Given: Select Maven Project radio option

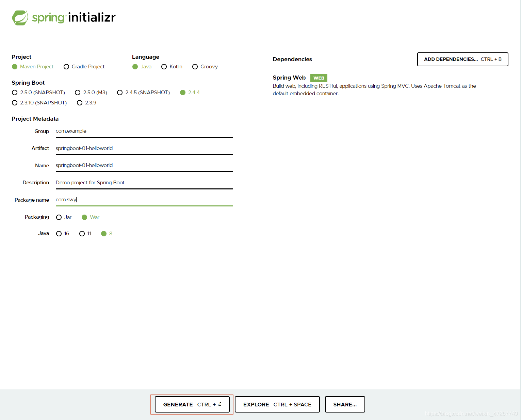Looking at the screenshot, I should pos(33,67).
